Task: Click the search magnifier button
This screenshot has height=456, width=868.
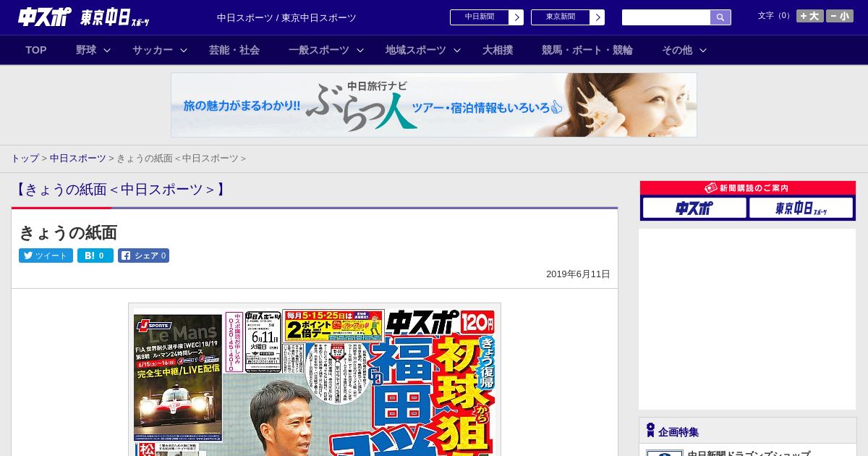Action: tap(720, 17)
